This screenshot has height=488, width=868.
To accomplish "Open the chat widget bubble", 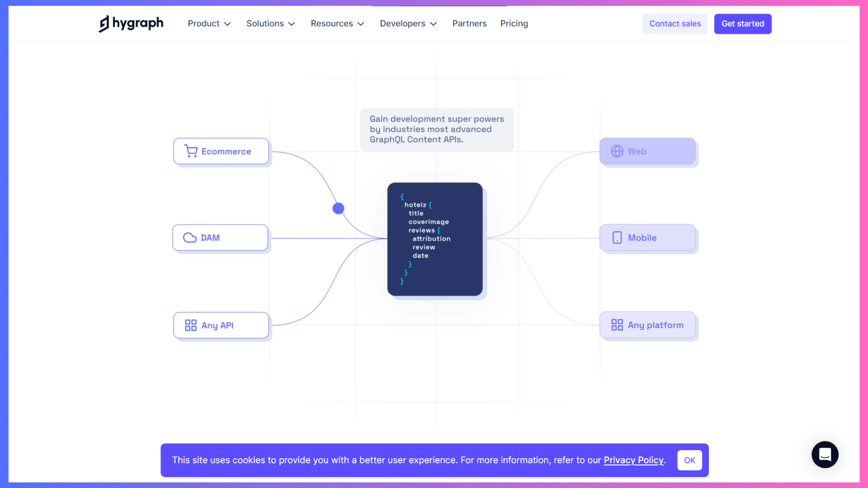I will coord(825,455).
